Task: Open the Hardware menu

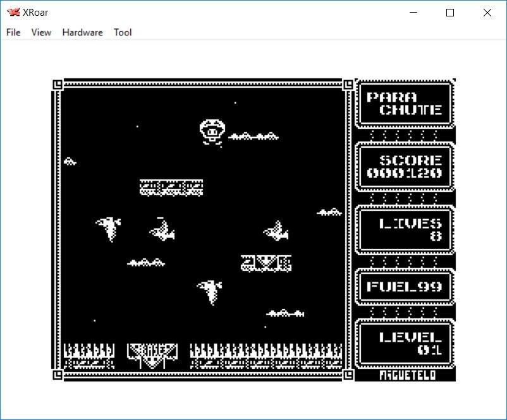Action: tap(82, 32)
